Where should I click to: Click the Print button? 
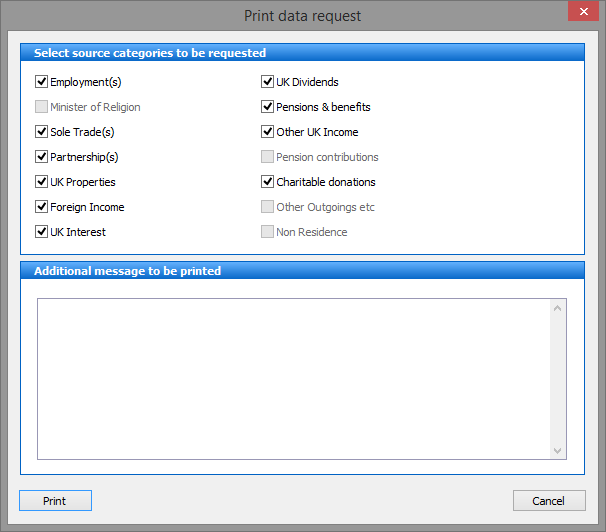pyautogui.click(x=55, y=501)
